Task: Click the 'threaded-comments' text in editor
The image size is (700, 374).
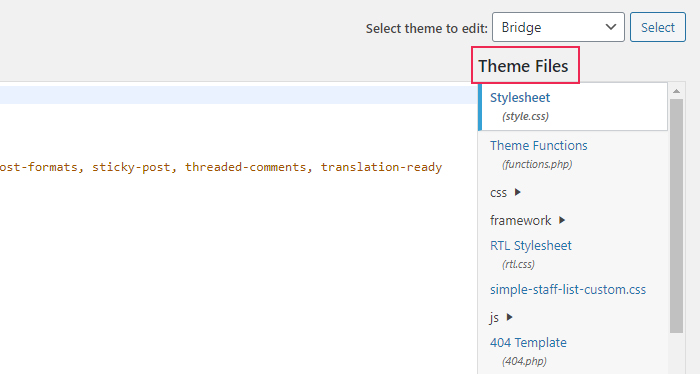Action: coord(246,167)
